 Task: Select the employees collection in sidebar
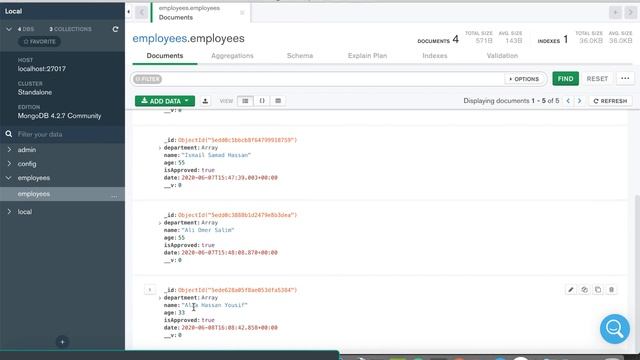(62, 194)
